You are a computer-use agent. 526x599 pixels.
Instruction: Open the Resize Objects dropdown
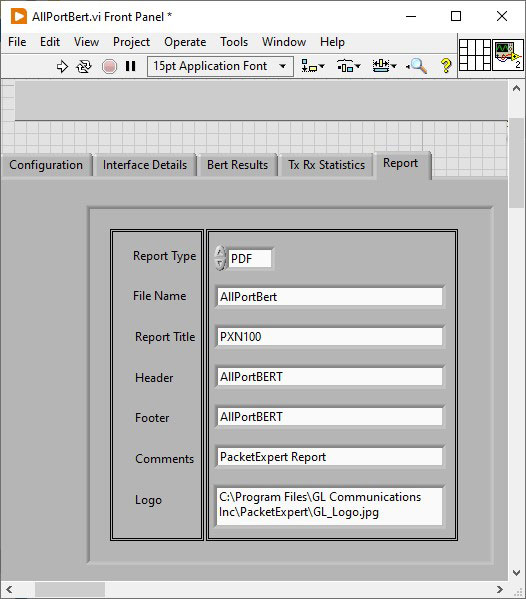(x=384, y=66)
